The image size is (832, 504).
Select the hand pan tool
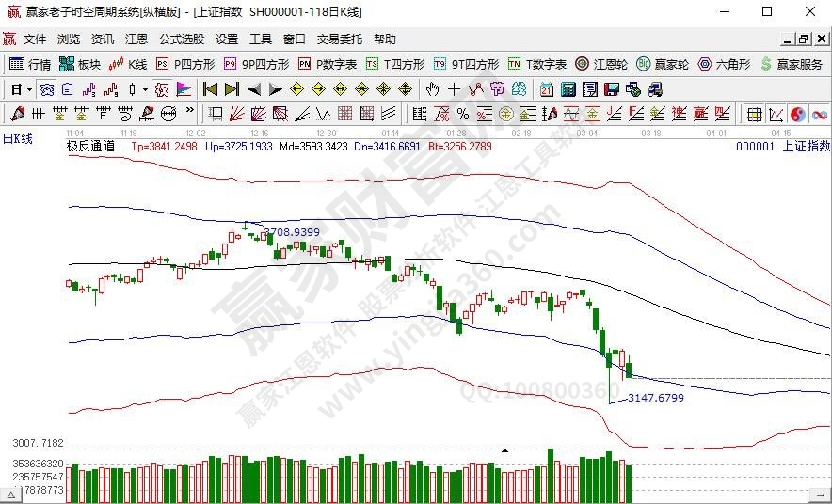tap(432, 89)
